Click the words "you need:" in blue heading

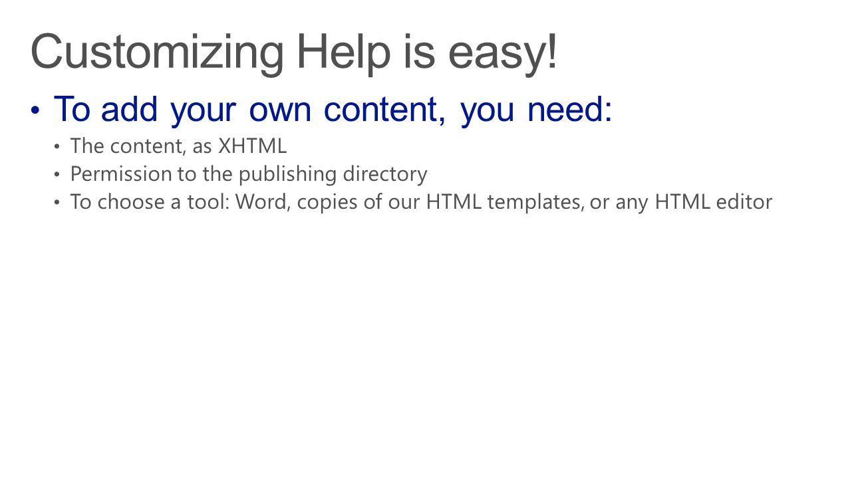pos(536,109)
